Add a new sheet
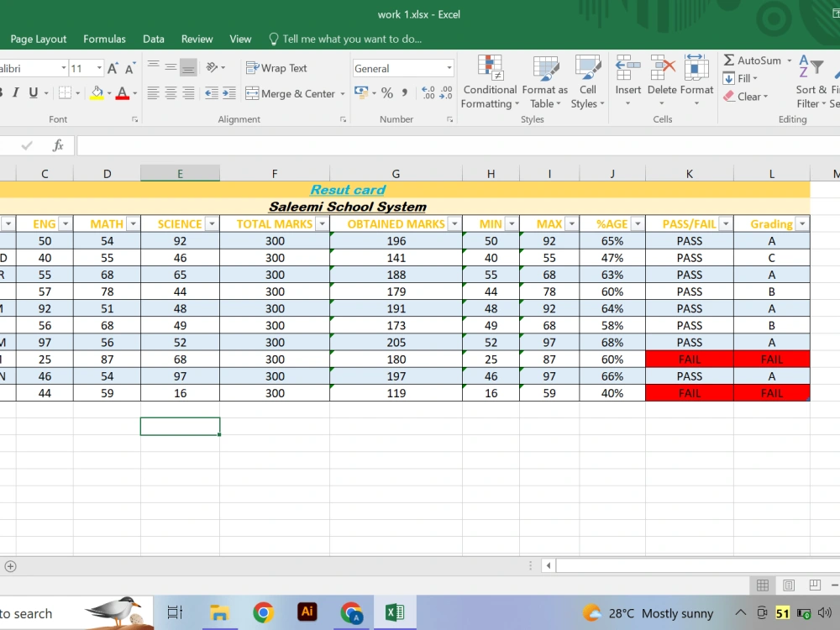Screen dimensions: 840x630 10,566
